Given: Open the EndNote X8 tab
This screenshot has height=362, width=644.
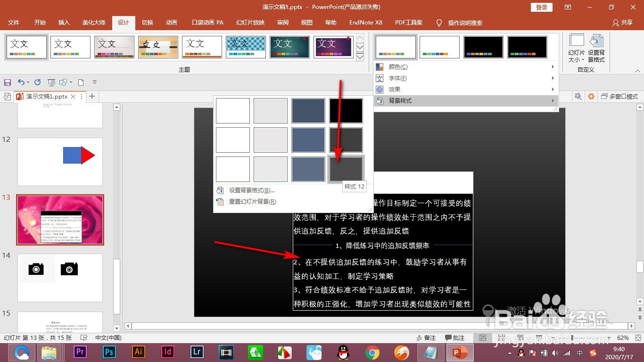Looking at the screenshot, I should coord(366,23).
